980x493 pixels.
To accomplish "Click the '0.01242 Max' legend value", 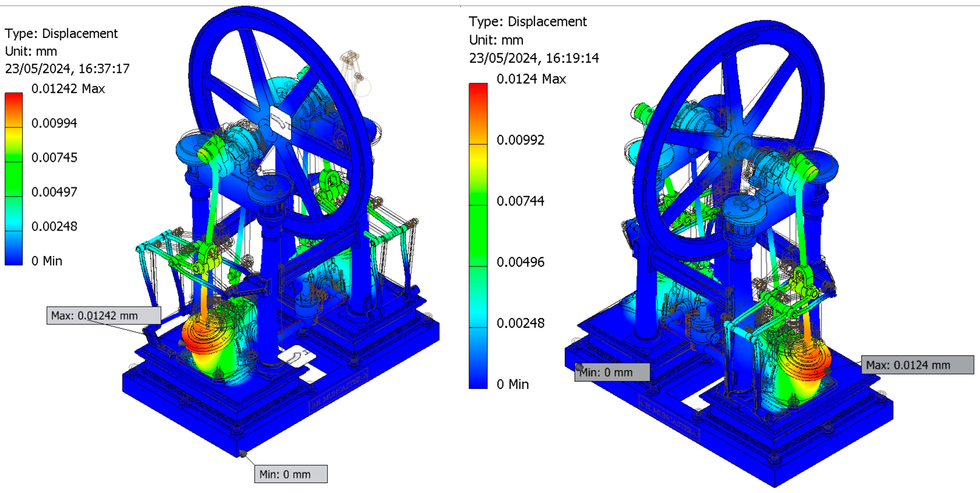I will pyautogui.click(x=68, y=89).
